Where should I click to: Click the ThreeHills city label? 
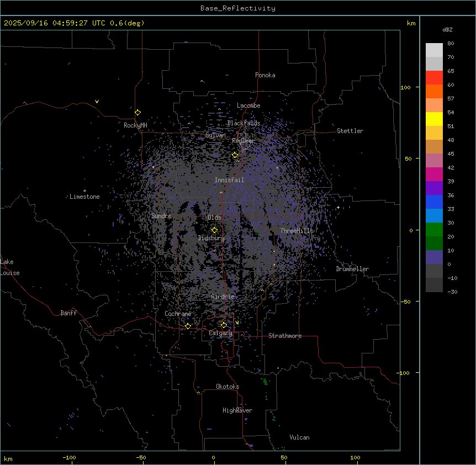pos(297,231)
